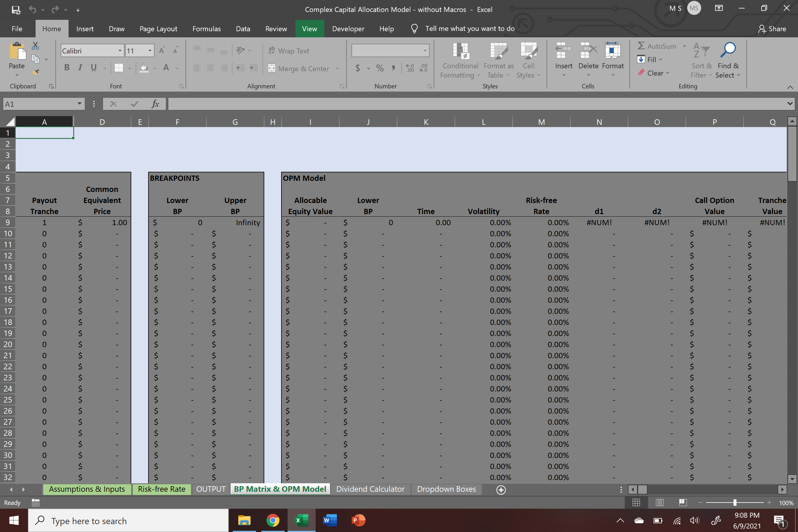798x532 pixels.
Task: Click the Save icon in quick access toolbar
Action: point(16,10)
